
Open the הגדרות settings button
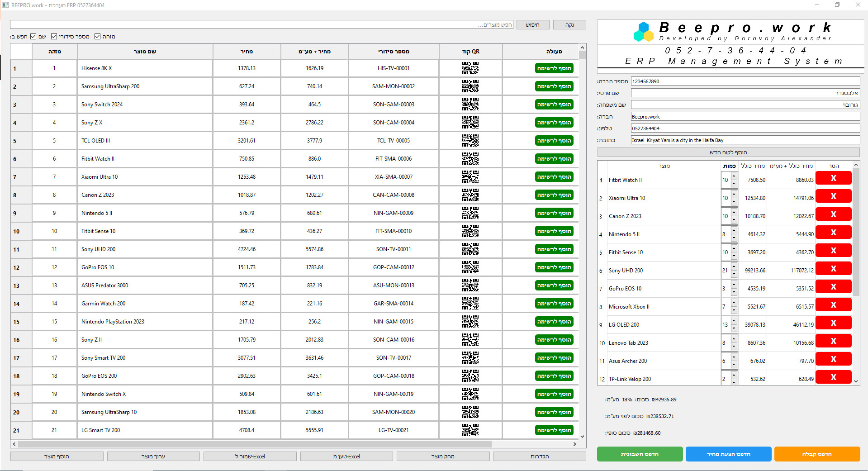[539, 457]
